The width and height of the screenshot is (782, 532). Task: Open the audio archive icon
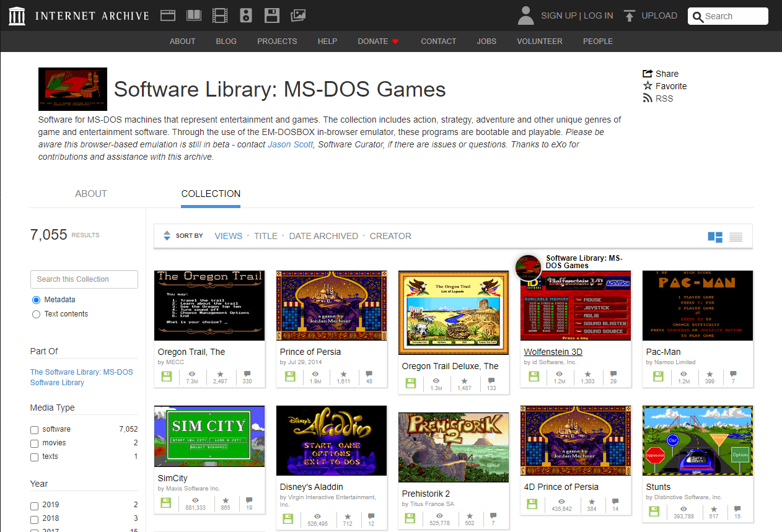point(245,15)
